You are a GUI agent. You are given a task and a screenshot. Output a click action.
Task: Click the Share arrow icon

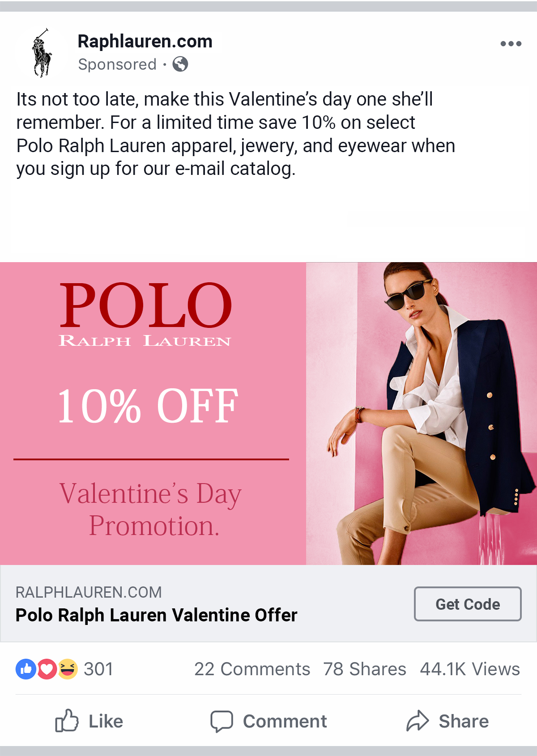coord(418,721)
